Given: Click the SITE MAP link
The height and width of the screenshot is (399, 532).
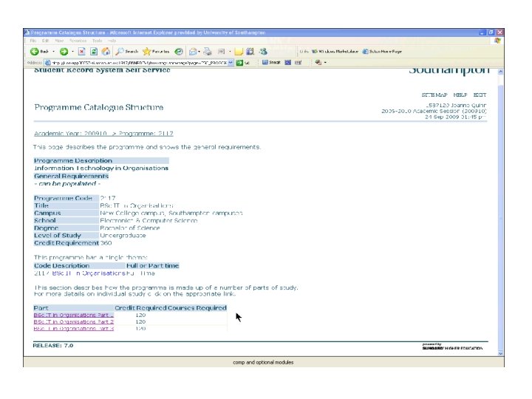Looking at the screenshot, I should click(x=434, y=95).
